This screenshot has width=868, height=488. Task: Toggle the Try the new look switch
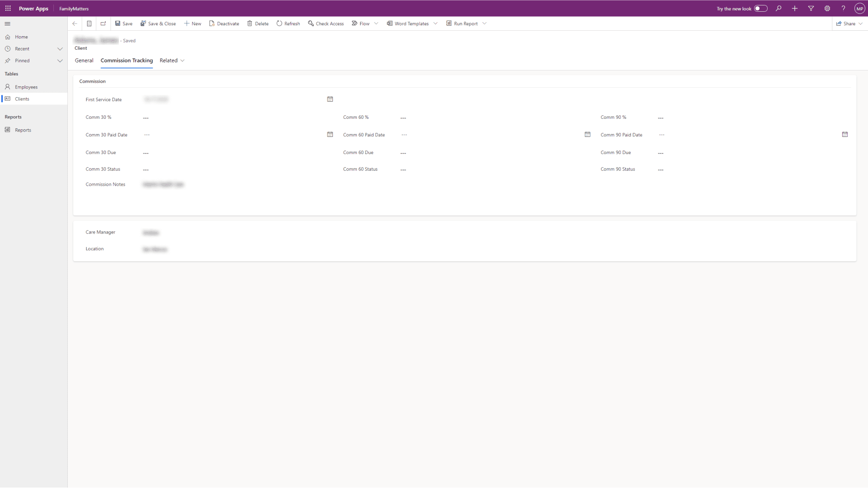tap(760, 9)
